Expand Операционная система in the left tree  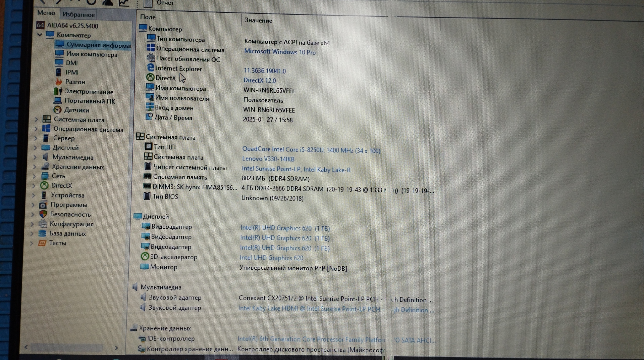tap(36, 129)
